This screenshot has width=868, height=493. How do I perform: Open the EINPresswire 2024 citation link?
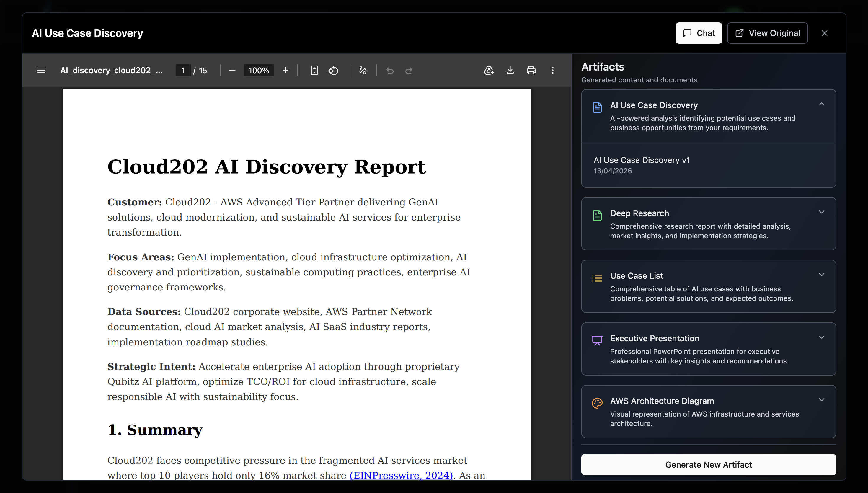(x=401, y=475)
